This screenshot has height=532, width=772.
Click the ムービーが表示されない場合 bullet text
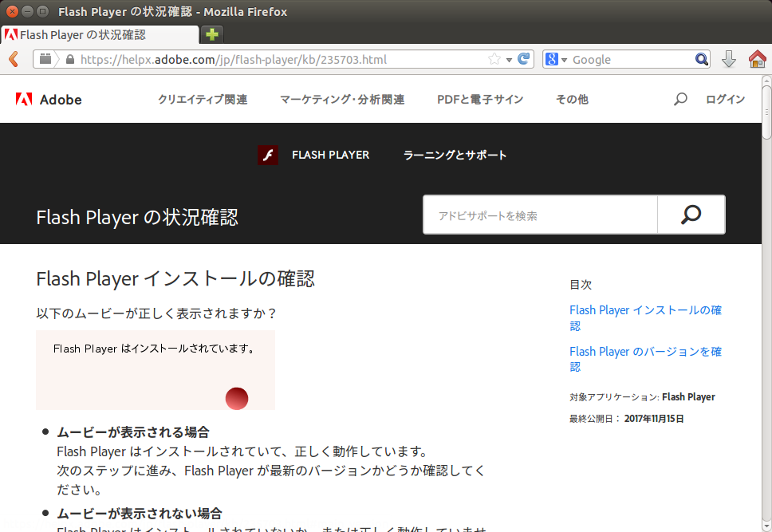click(x=140, y=514)
